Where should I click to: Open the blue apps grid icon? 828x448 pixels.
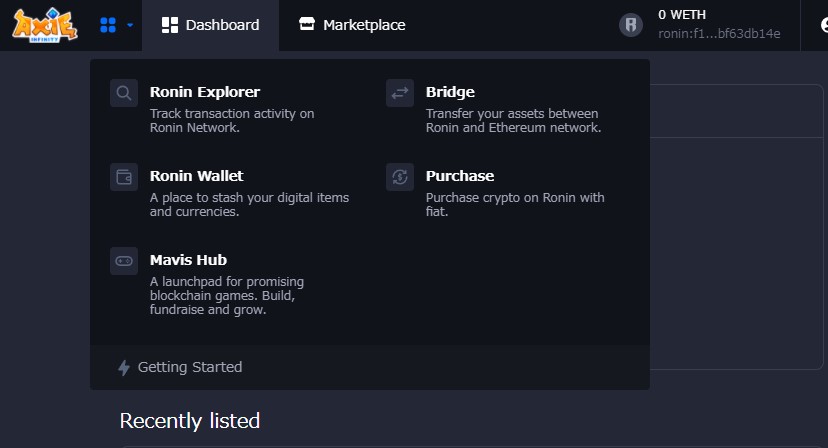108,25
